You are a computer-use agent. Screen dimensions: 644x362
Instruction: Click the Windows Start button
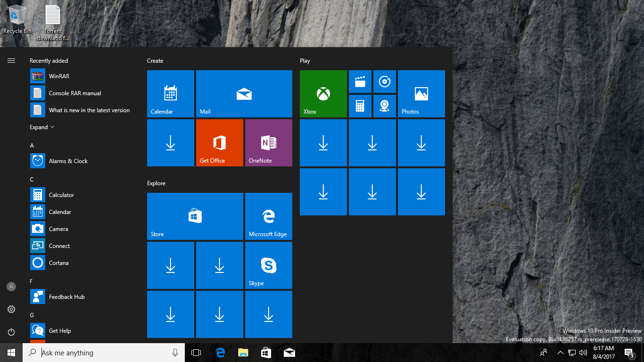(x=11, y=353)
